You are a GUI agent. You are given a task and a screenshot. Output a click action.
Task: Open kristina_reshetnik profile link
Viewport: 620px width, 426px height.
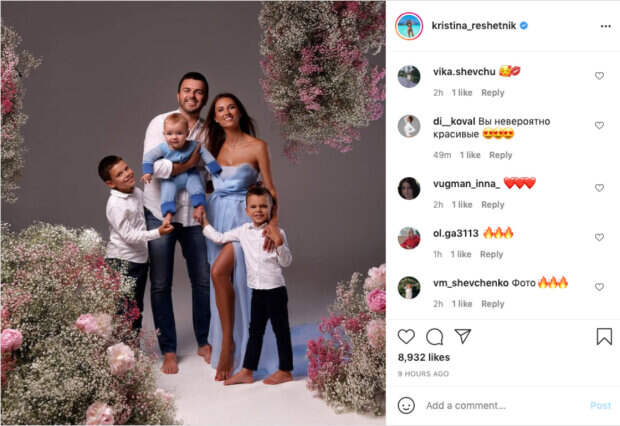pyautogui.click(x=474, y=26)
